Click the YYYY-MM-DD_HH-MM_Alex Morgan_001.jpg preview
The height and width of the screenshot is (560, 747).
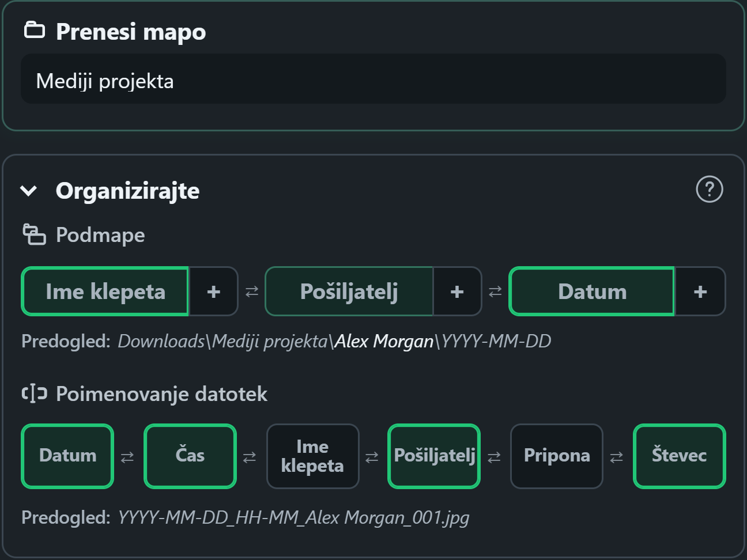pyautogui.click(x=293, y=517)
